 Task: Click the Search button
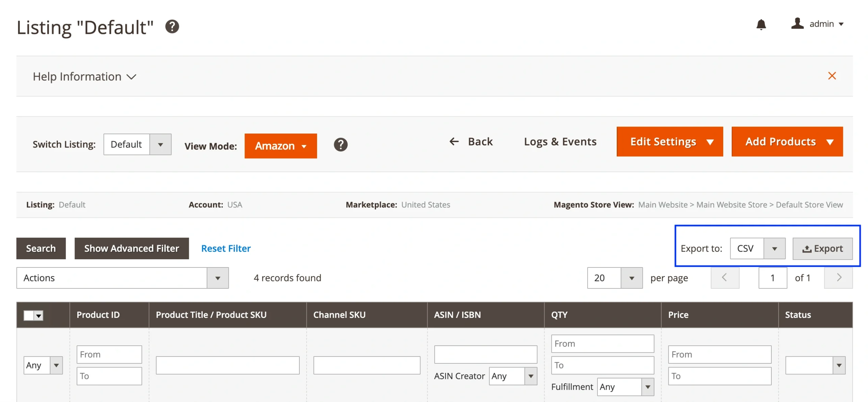[x=41, y=248]
